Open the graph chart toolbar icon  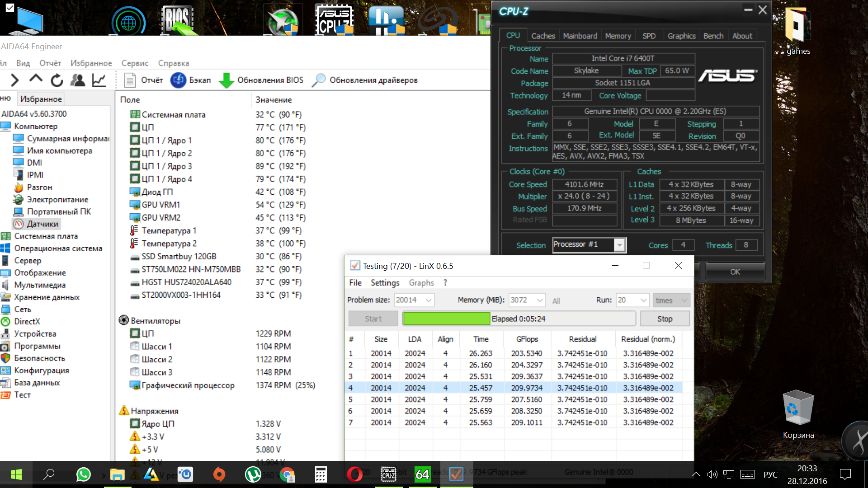click(99, 80)
